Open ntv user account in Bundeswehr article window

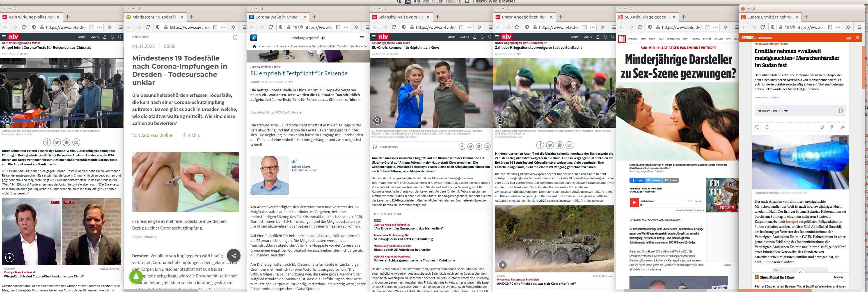[598, 37]
